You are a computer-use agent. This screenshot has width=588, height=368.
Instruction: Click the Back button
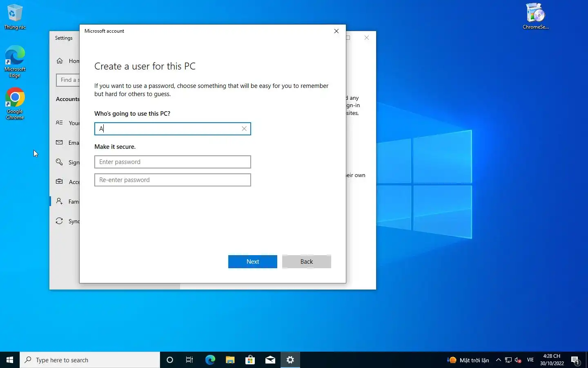coord(306,262)
